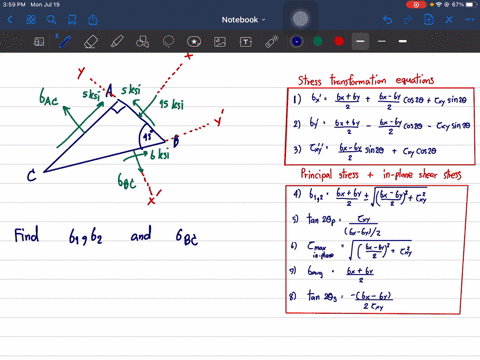
Task: Open the more options ellipsis menu
Action: pyautogui.click(x=470, y=20)
